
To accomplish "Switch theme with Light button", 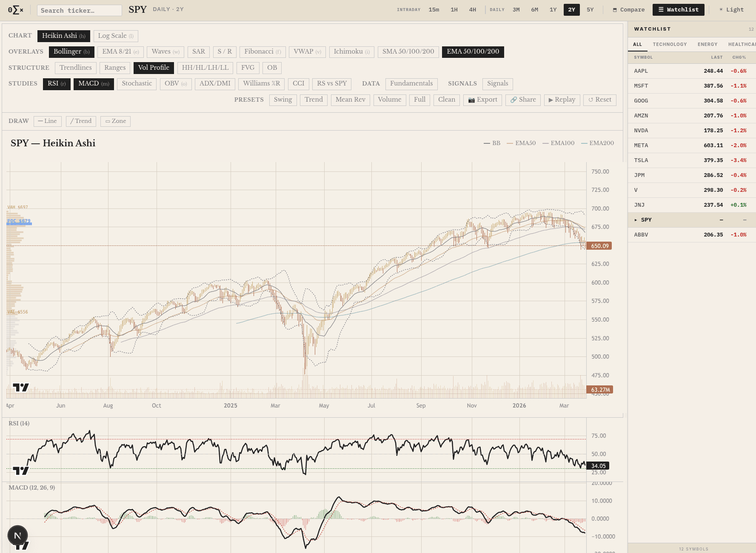I will pyautogui.click(x=732, y=10).
